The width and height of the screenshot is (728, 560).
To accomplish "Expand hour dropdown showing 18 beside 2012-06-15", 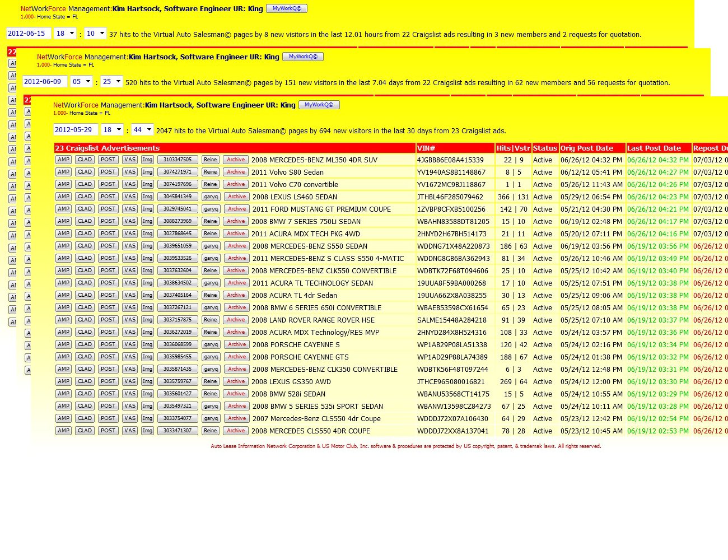I will (x=66, y=34).
